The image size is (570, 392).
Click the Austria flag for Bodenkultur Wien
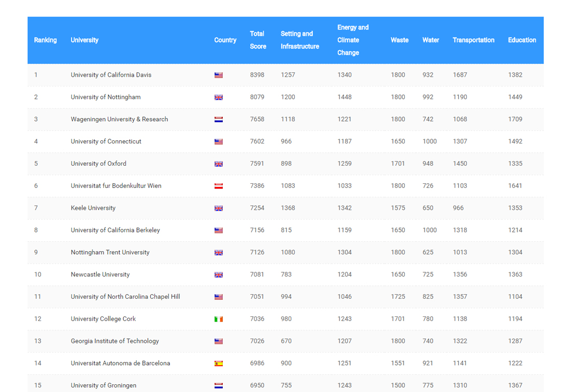click(219, 186)
